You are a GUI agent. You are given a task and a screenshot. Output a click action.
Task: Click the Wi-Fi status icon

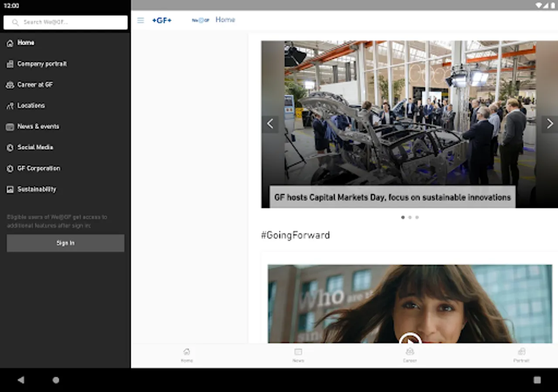tap(539, 6)
